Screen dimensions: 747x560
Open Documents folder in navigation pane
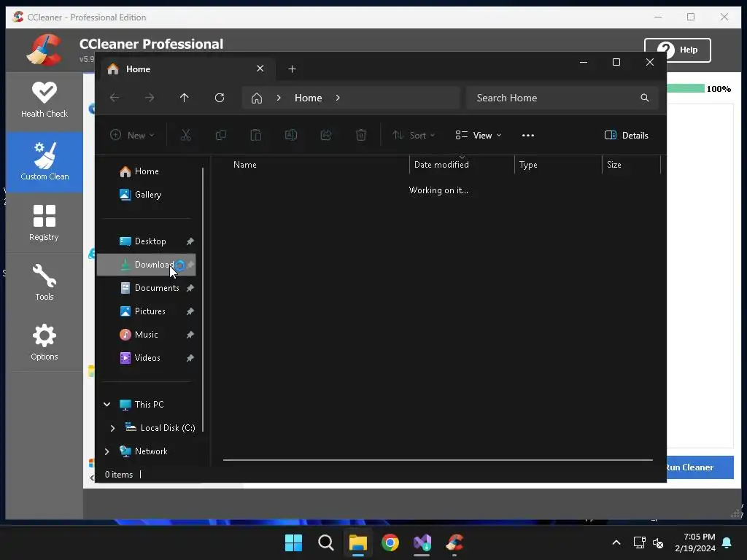[147, 288]
